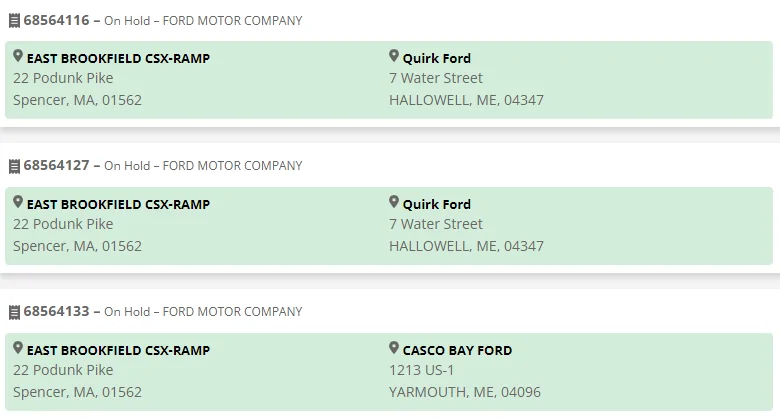The height and width of the screenshot is (418, 780).
Task: Click Quirk Ford pin icon in order 68564116
Action: (x=394, y=57)
